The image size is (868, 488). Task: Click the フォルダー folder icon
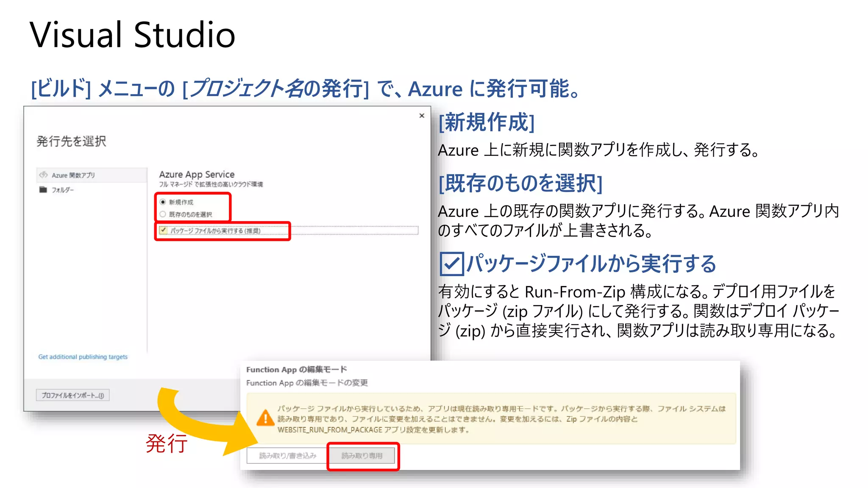tap(43, 190)
